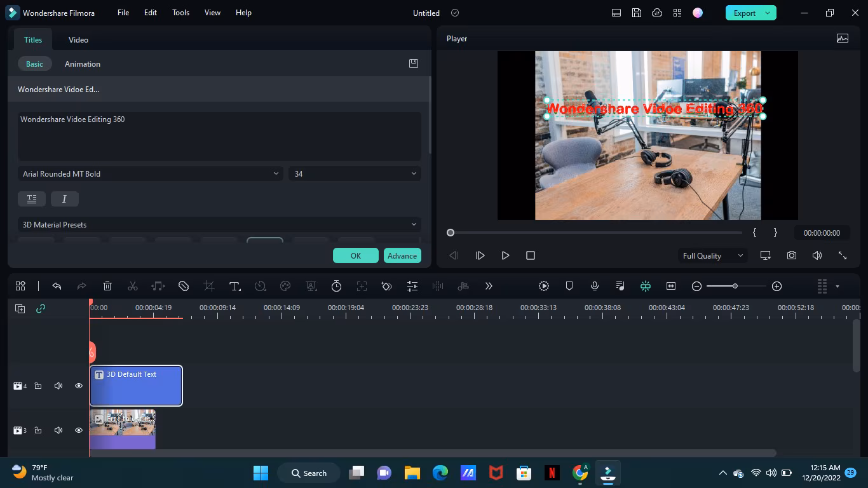Toggle timeline snapping icon
This screenshot has height=488, width=868.
pyautogui.click(x=646, y=286)
